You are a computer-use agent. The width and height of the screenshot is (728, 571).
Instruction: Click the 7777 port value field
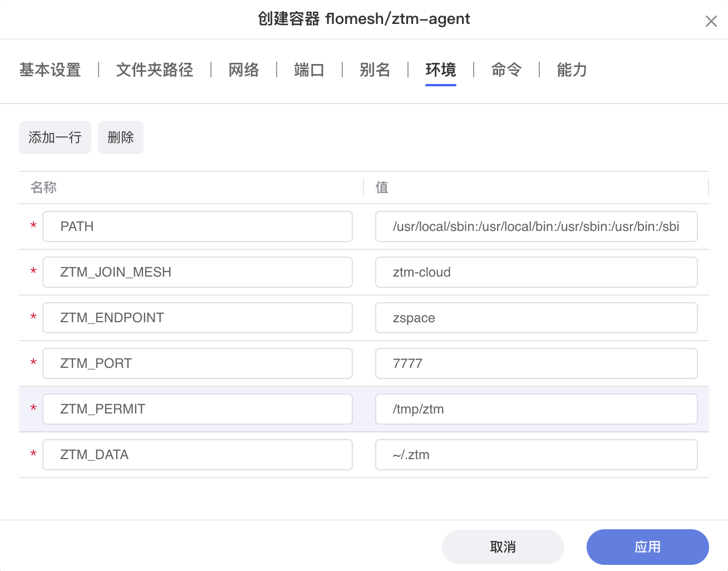(x=536, y=363)
